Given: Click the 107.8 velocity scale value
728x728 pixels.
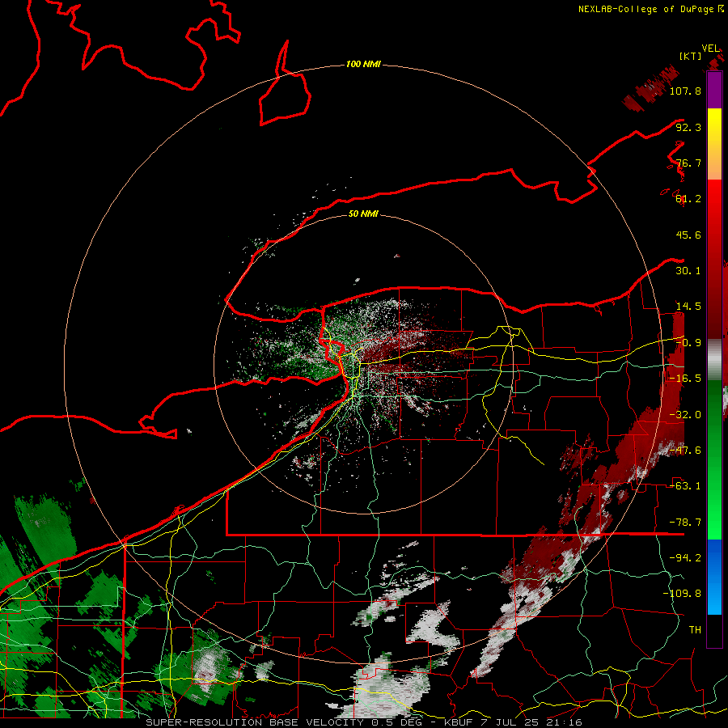Looking at the screenshot, I should click(x=685, y=91).
